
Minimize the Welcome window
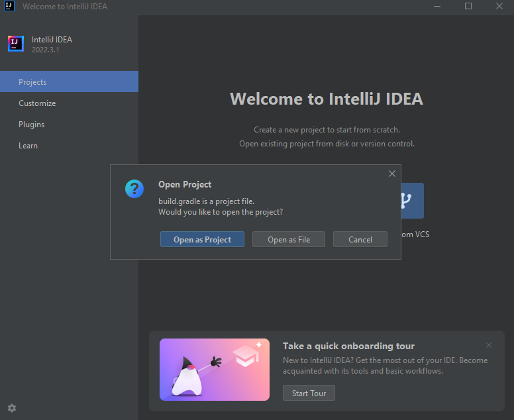tap(437, 6)
